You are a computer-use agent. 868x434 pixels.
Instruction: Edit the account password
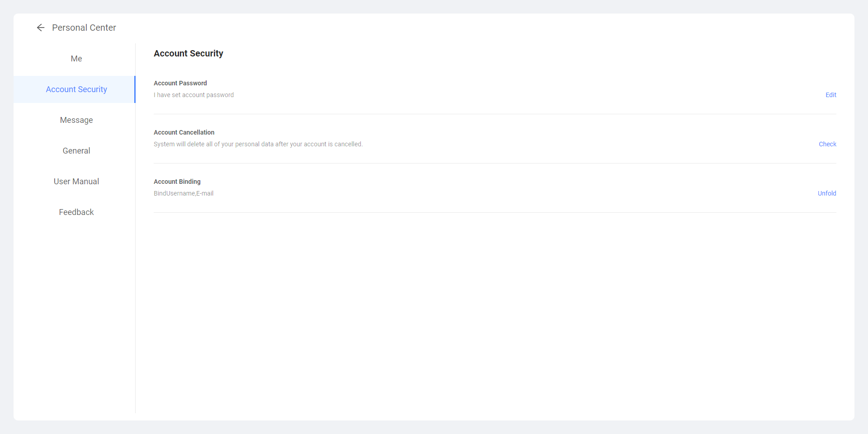(830, 95)
